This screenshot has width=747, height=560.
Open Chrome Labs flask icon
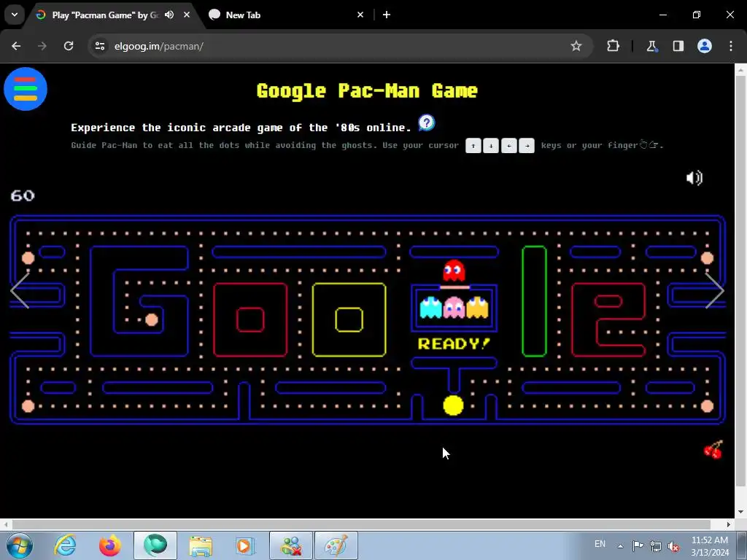tap(651, 46)
